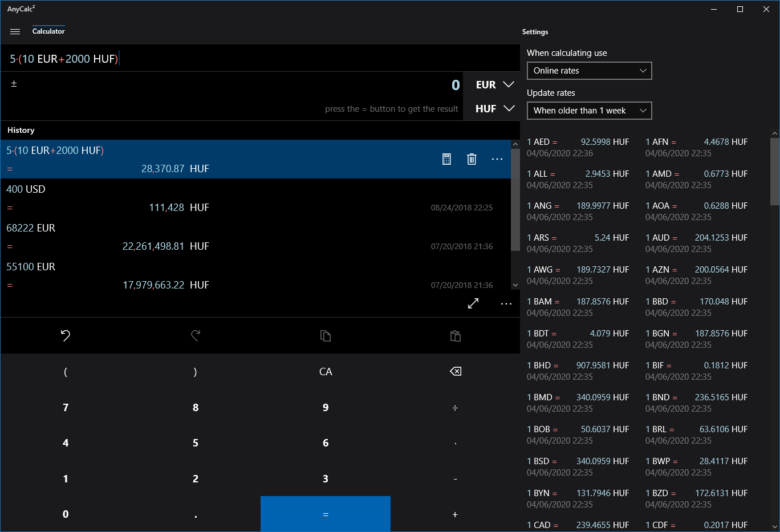Open the EUR currency selector
This screenshot has height=532, width=780.
[495, 84]
